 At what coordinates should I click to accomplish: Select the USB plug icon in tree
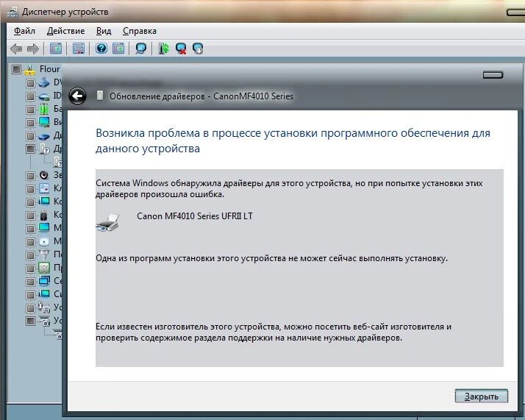[44, 215]
